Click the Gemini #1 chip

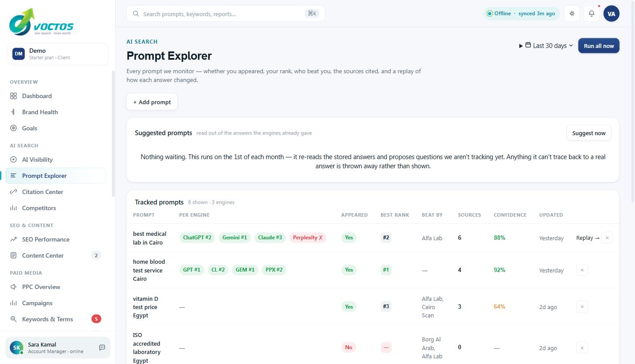[x=235, y=238]
